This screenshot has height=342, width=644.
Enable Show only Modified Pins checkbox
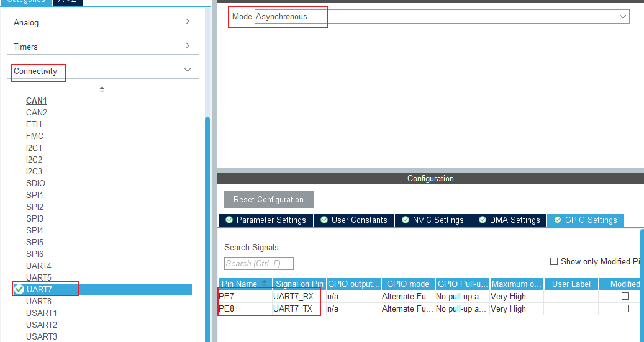point(554,261)
